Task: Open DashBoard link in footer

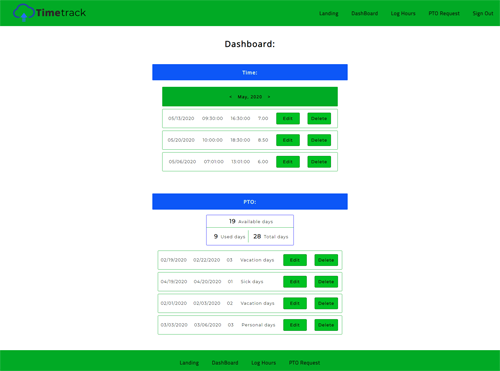Action: coord(225,363)
